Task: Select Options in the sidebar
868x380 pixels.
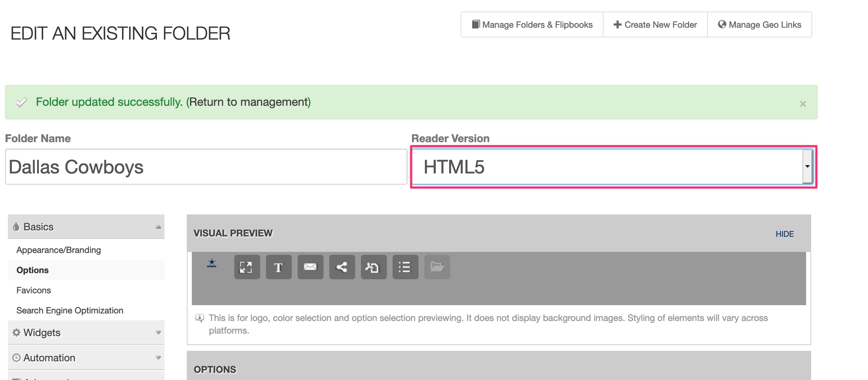Action: [32, 270]
